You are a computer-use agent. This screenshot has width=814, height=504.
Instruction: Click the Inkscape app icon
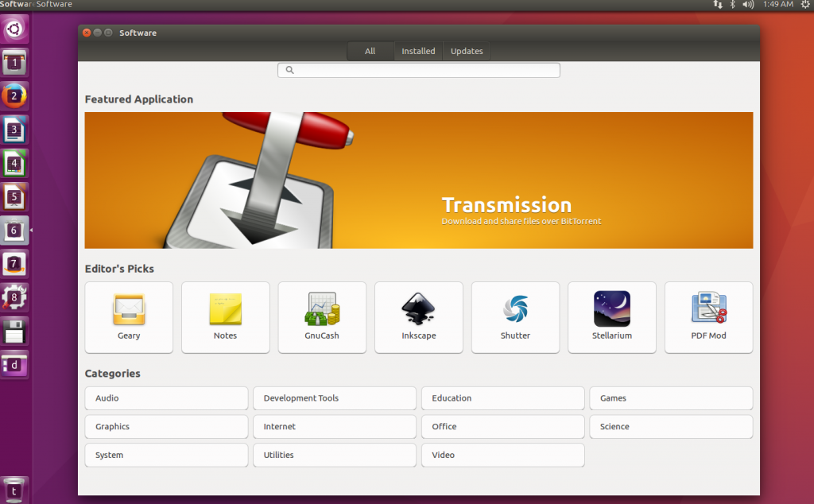[x=418, y=309]
